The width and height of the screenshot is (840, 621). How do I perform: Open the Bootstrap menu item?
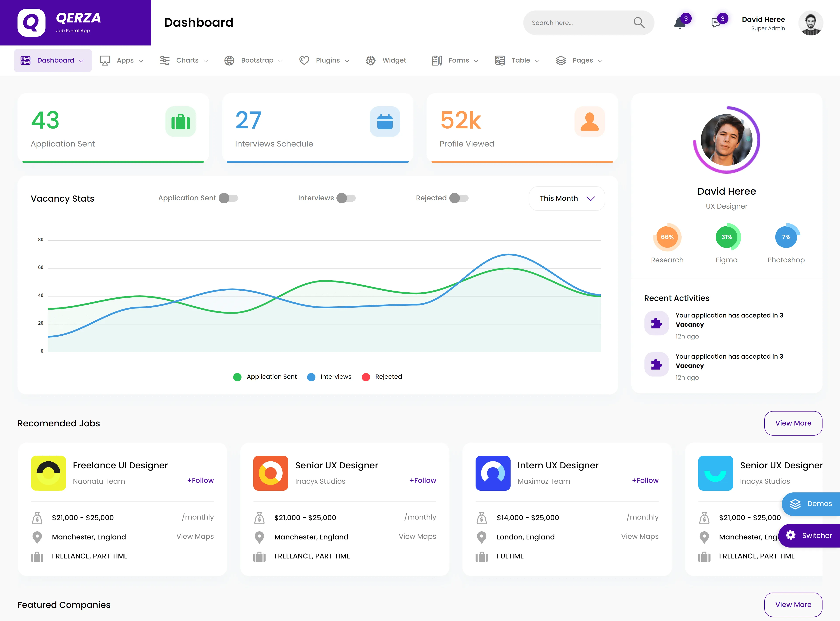pos(254,61)
